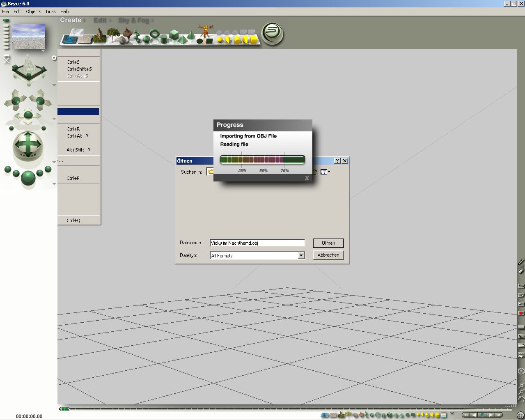Open the view menu dropdown in dialog
The image size is (525, 420).
(325, 172)
